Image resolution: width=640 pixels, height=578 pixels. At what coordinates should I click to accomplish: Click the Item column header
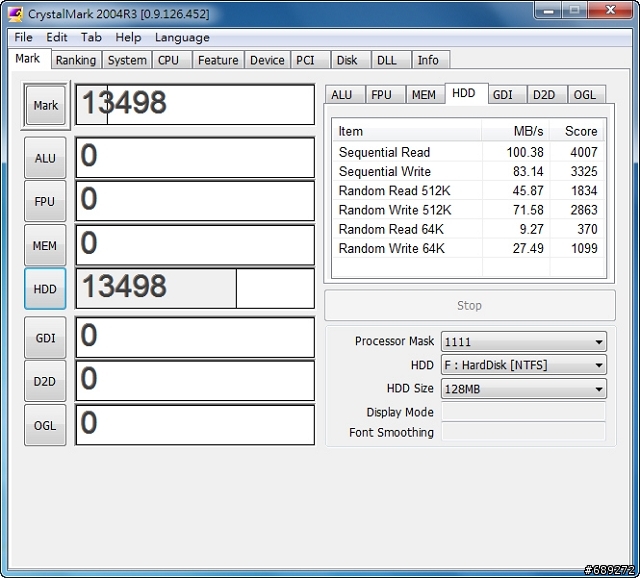click(x=407, y=131)
